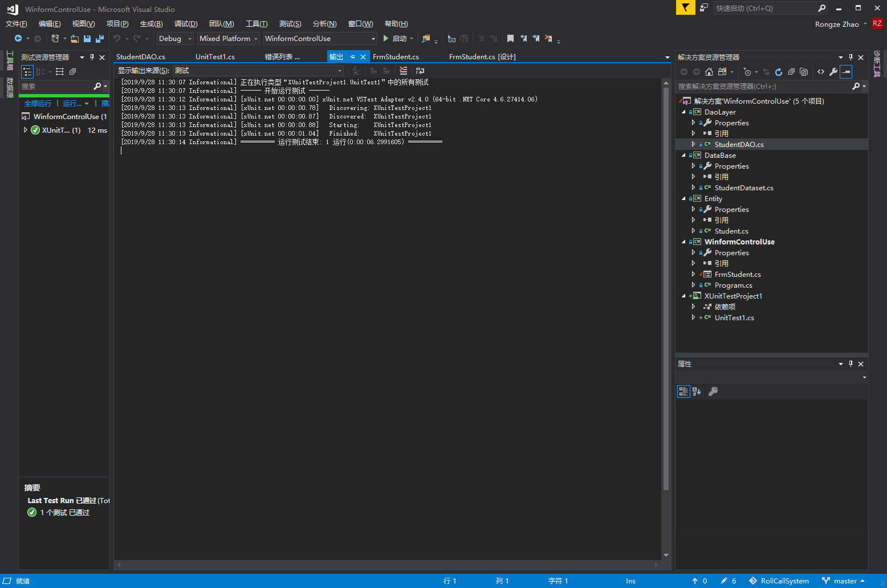The width and height of the screenshot is (887, 588).
Task: Click the green Start debugging arrow
Action: click(386, 39)
